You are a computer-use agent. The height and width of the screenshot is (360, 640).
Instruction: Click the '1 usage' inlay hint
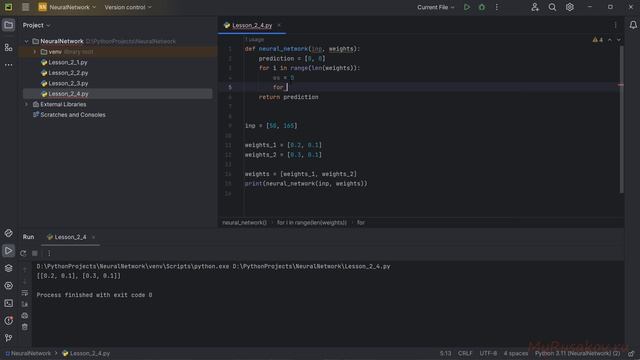click(x=255, y=40)
